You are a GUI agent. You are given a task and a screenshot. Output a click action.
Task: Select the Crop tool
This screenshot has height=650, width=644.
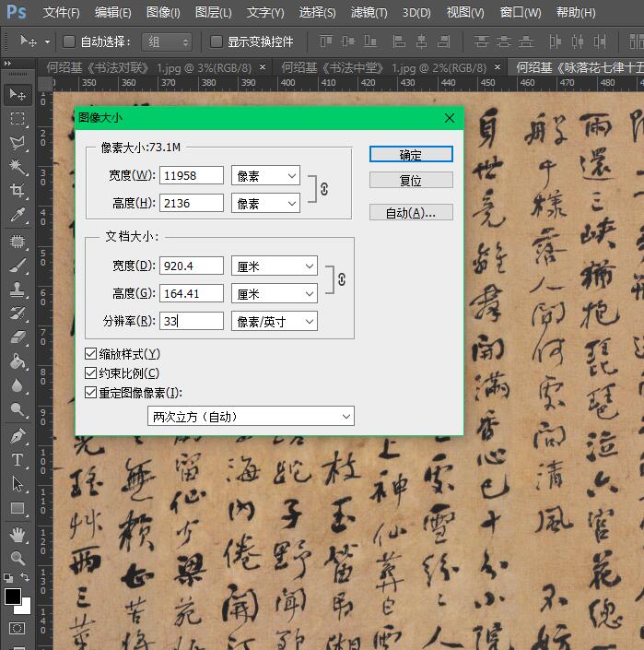[18, 191]
